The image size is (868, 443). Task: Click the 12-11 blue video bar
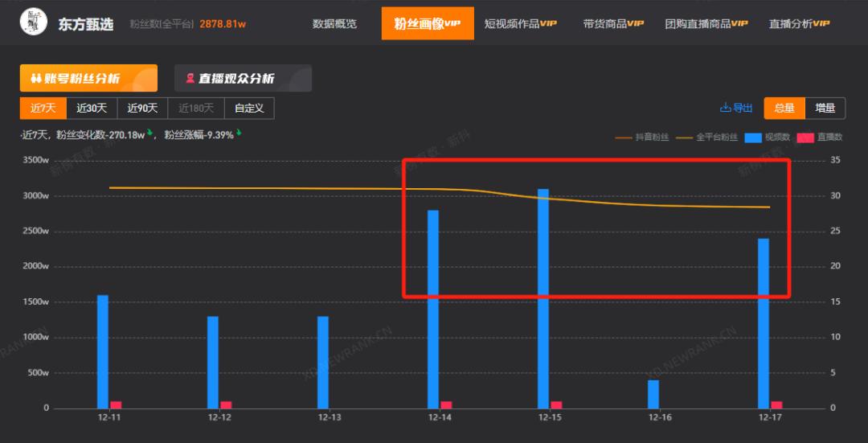click(103, 351)
